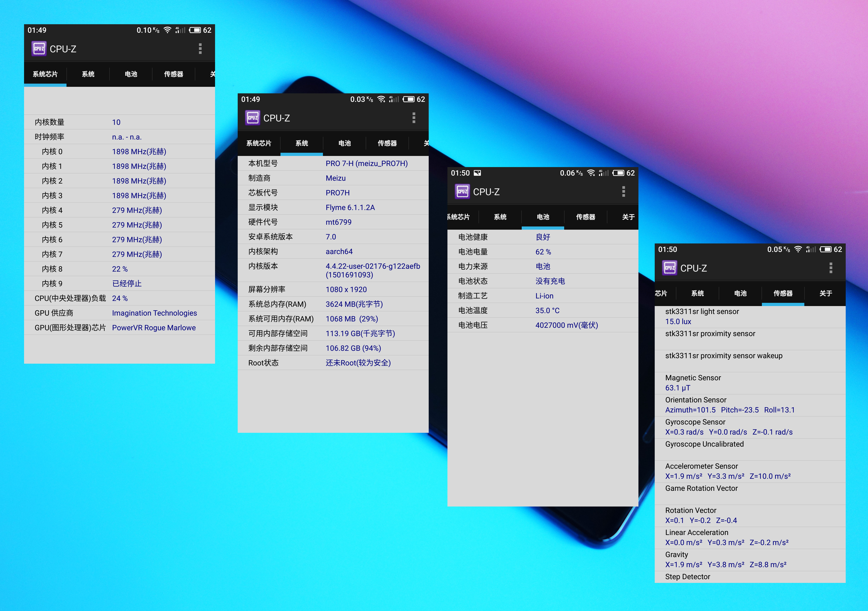This screenshot has height=611, width=868.
Task: Tap the Root status 还未Root(较为安全)
Action: (358, 363)
